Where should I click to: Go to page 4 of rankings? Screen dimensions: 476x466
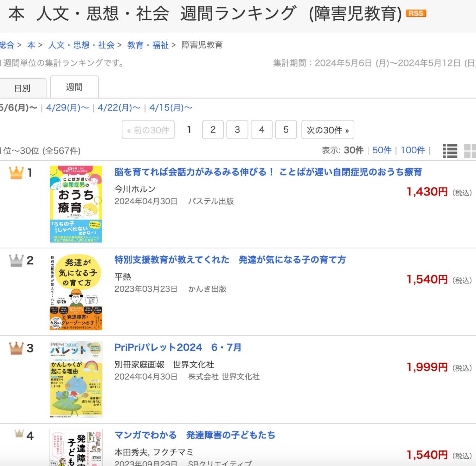pyautogui.click(x=262, y=130)
